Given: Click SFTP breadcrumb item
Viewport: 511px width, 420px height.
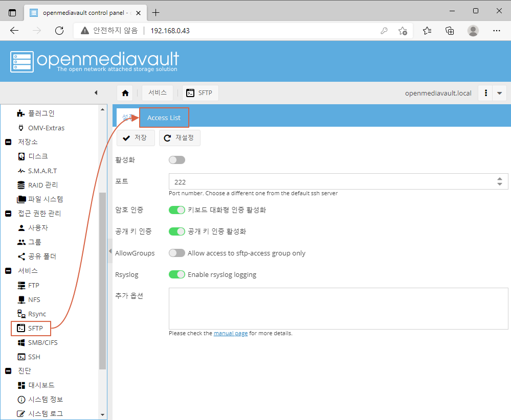Looking at the screenshot, I should point(200,93).
